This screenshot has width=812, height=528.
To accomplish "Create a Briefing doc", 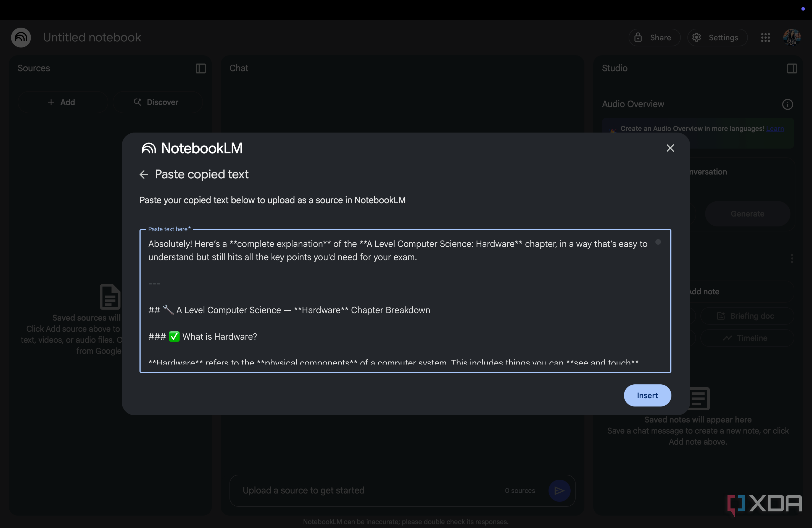I will pyautogui.click(x=747, y=316).
